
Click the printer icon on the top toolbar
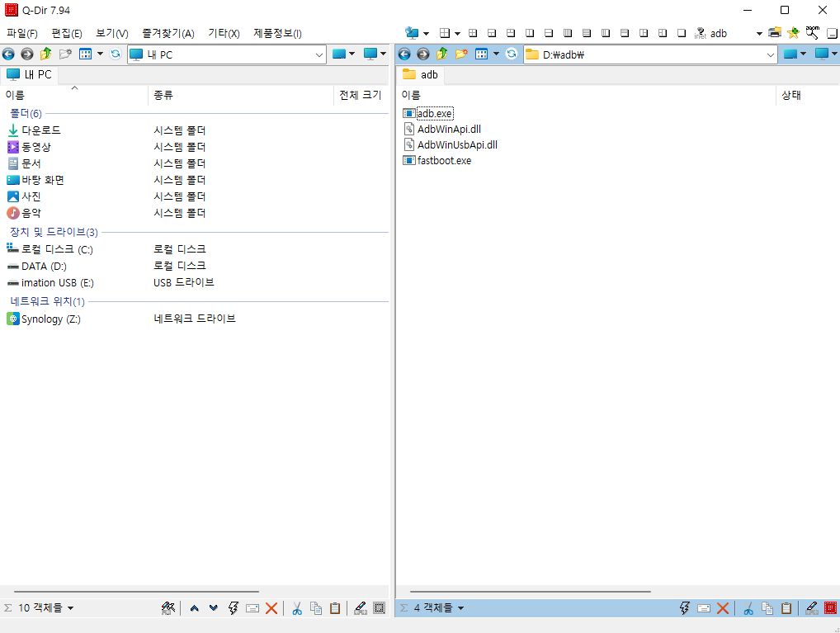(x=773, y=33)
